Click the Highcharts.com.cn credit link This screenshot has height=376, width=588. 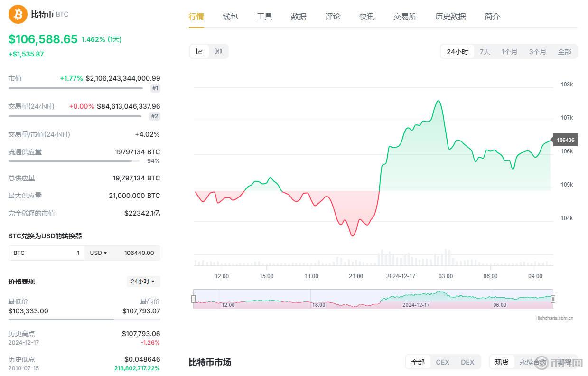[554, 318]
